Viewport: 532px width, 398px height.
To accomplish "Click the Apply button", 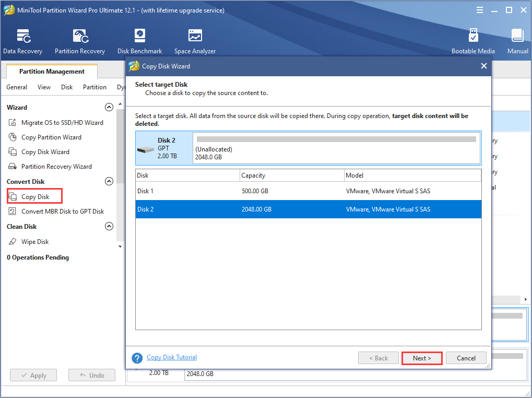I will tap(33, 375).
